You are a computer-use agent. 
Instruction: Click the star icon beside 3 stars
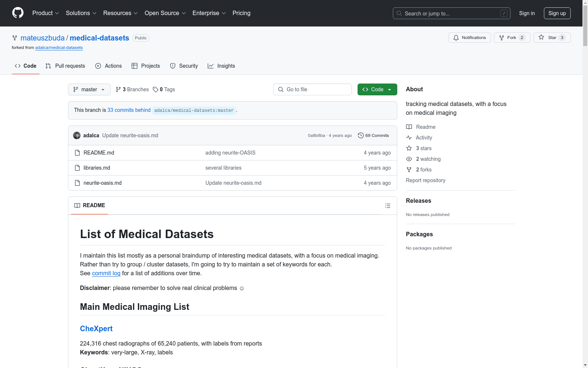point(409,148)
